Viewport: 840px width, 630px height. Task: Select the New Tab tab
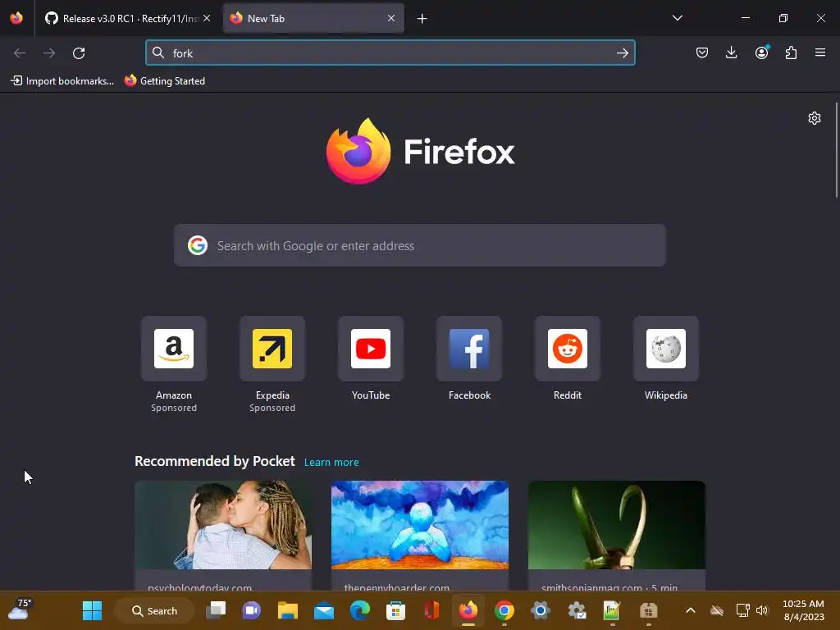click(313, 19)
